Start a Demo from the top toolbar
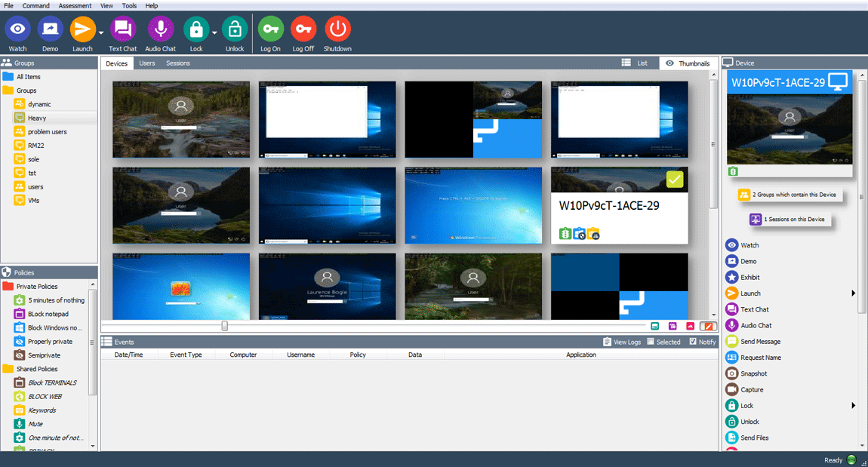 (x=50, y=29)
